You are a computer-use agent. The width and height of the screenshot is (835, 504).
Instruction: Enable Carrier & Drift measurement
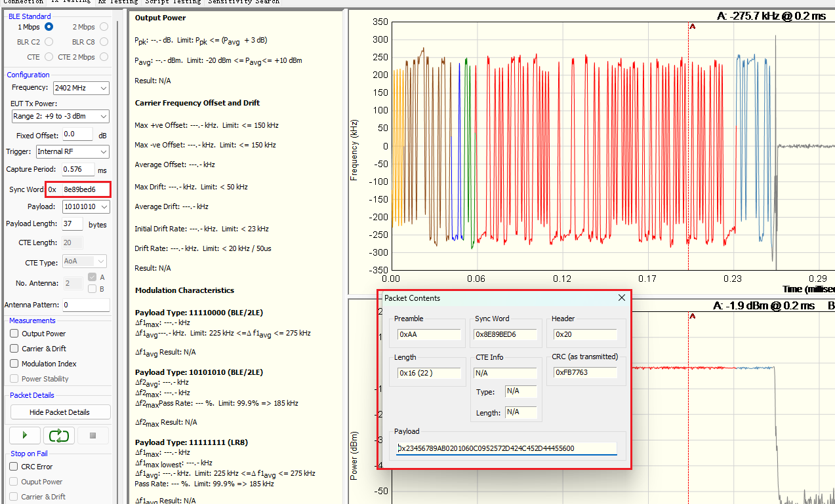click(x=14, y=349)
